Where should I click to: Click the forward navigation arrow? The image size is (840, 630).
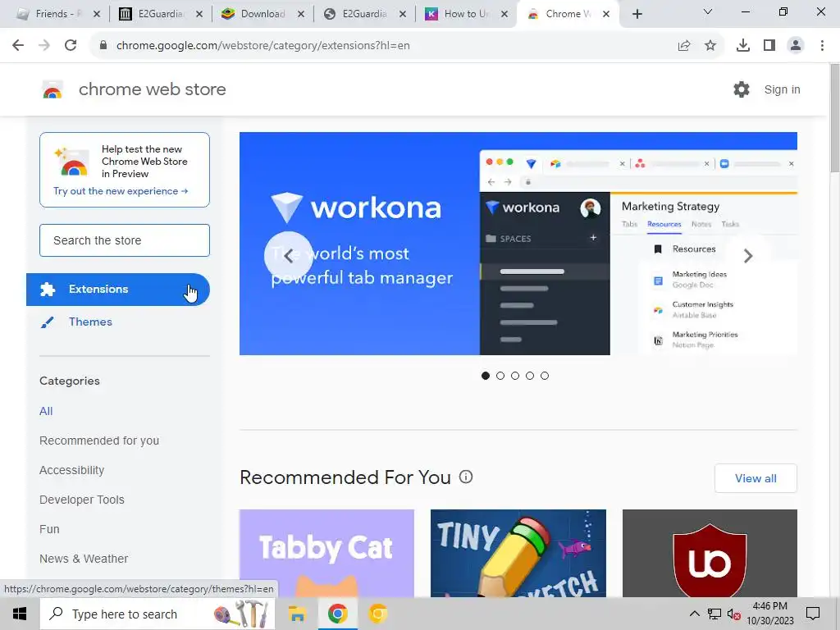pyautogui.click(x=44, y=46)
